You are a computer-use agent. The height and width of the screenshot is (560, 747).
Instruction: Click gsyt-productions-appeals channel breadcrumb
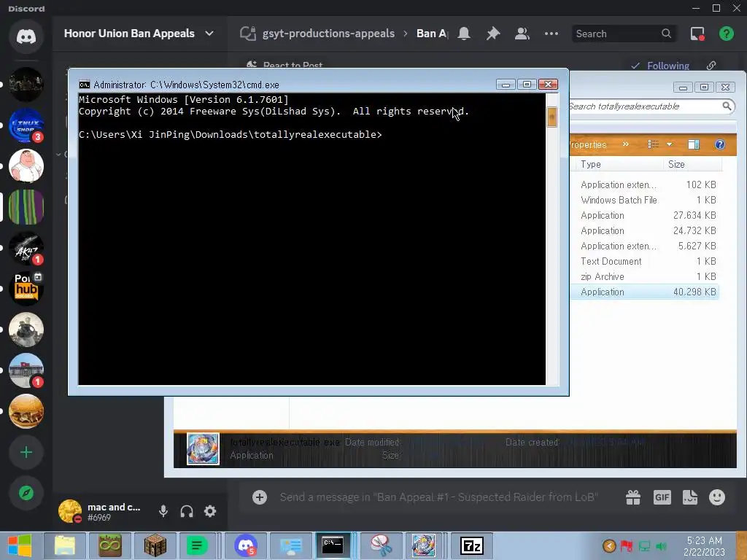coord(328,34)
